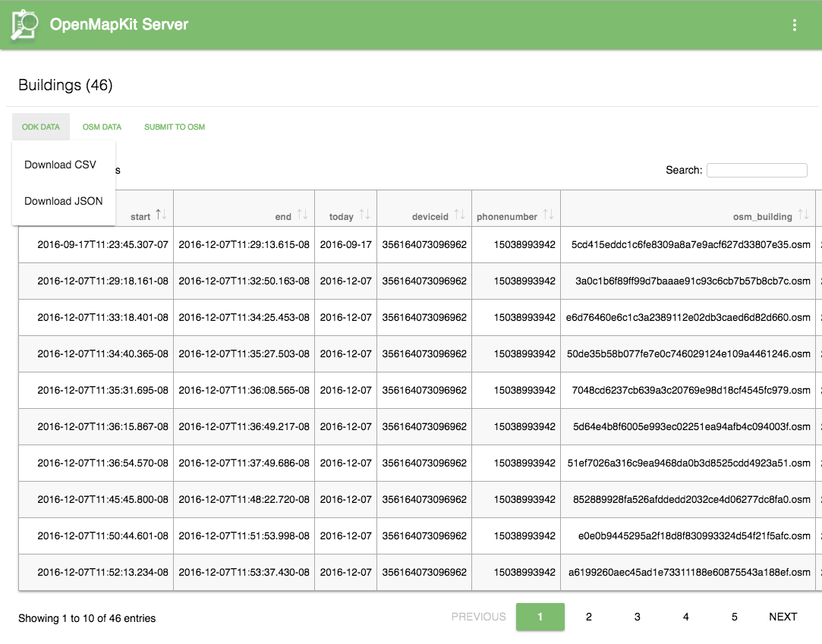Image resolution: width=822 pixels, height=644 pixels.
Task: Click the OpenMapKit Server title
Action: (x=119, y=24)
